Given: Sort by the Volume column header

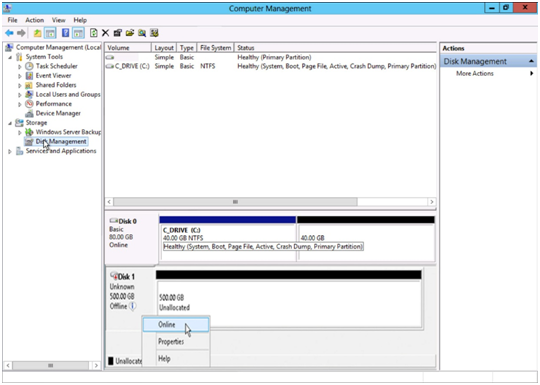Looking at the screenshot, I should pos(128,48).
